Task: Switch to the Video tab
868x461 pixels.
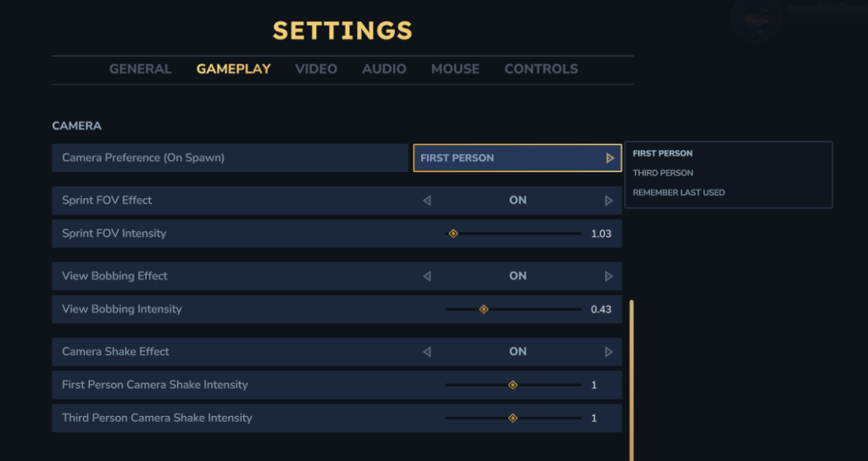Action: pos(316,69)
